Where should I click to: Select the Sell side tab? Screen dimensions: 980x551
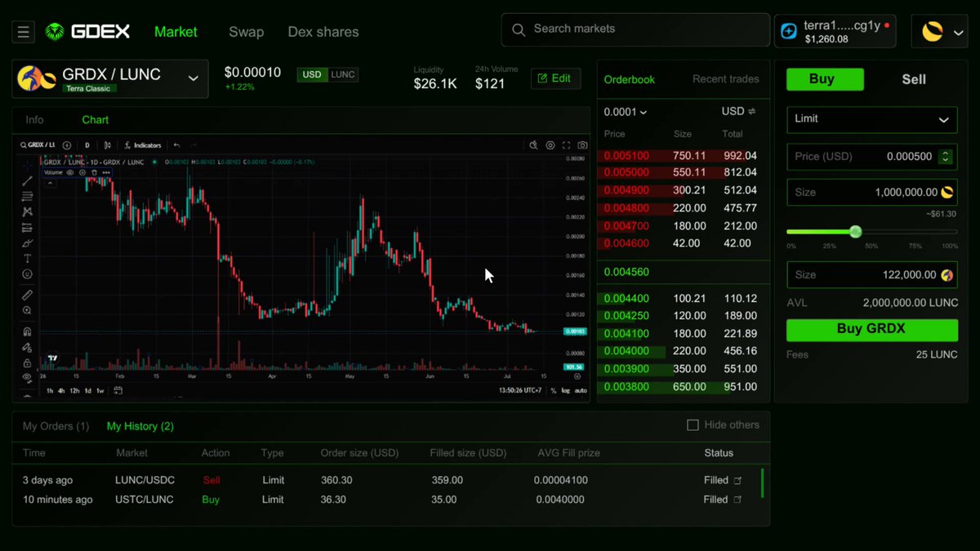pos(914,79)
